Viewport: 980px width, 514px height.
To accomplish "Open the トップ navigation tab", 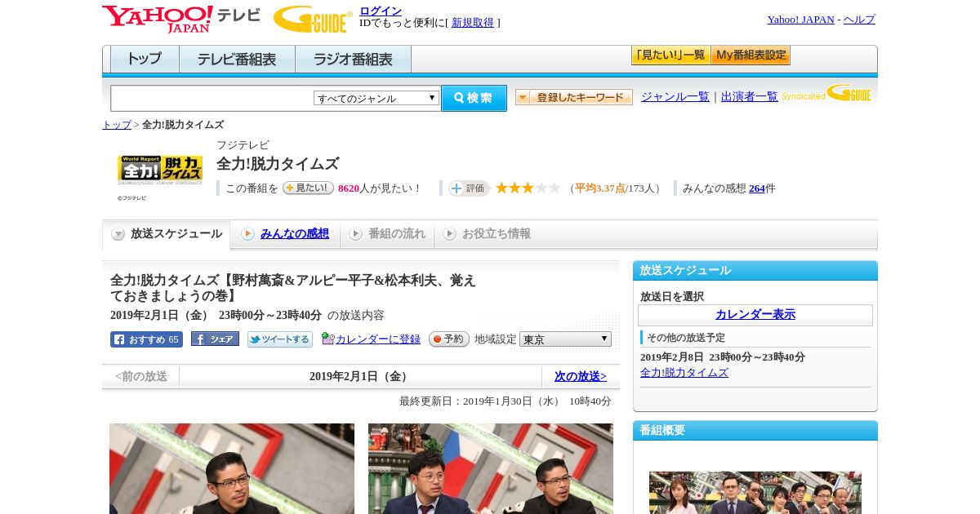I will click(x=145, y=60).
